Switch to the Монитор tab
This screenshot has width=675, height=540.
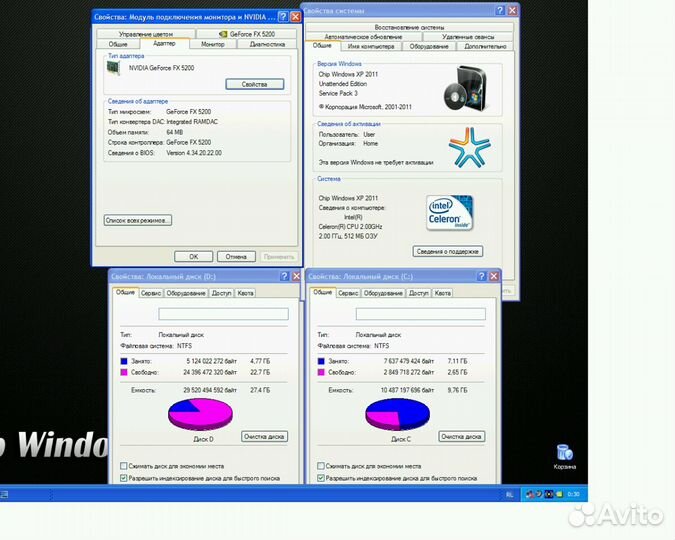(212, 44)
